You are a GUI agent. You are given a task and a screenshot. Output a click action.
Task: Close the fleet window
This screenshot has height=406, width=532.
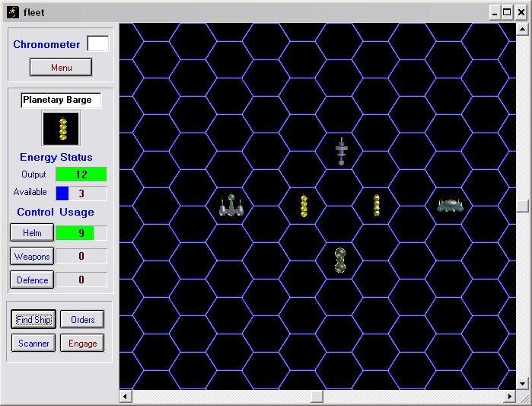521,12
